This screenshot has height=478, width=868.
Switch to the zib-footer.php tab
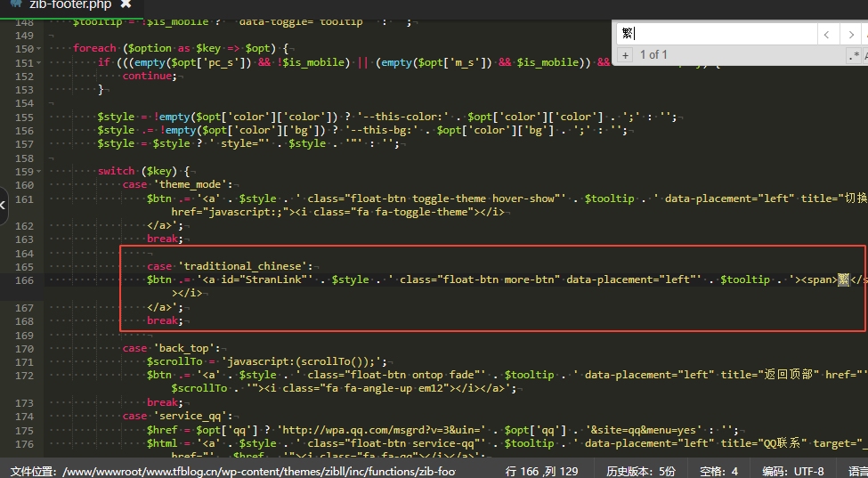(x=68, y=4)
